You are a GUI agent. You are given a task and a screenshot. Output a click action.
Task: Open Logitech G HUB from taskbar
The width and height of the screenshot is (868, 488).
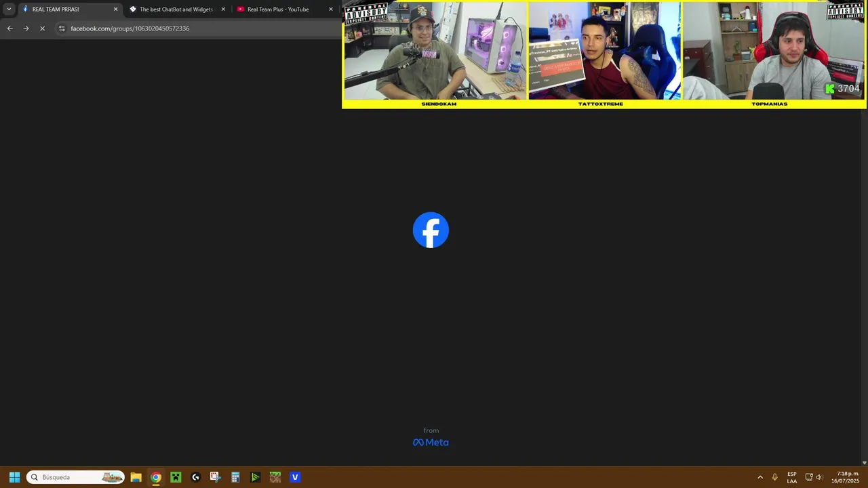click(195, 477)
